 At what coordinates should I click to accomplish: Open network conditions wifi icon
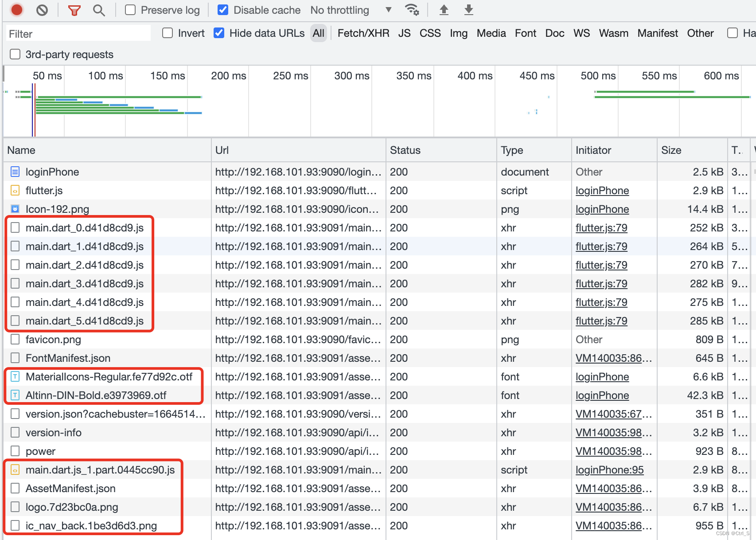tap(412, 10)
